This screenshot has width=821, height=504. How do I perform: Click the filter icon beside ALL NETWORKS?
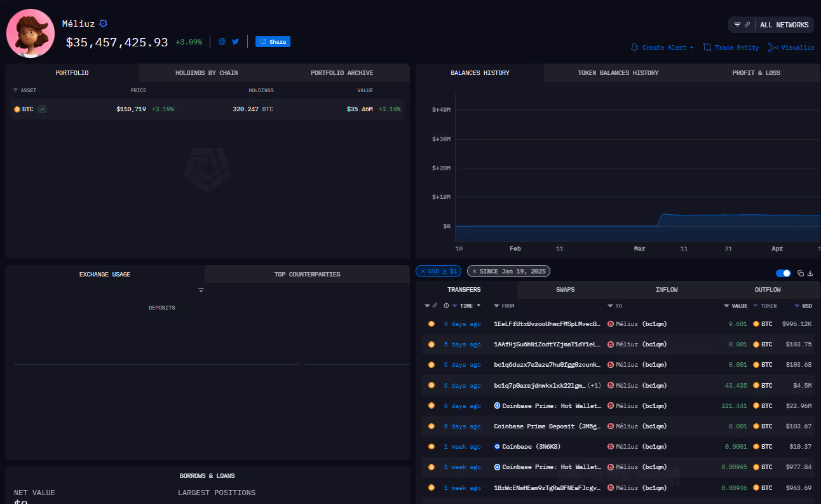(737, 25)
